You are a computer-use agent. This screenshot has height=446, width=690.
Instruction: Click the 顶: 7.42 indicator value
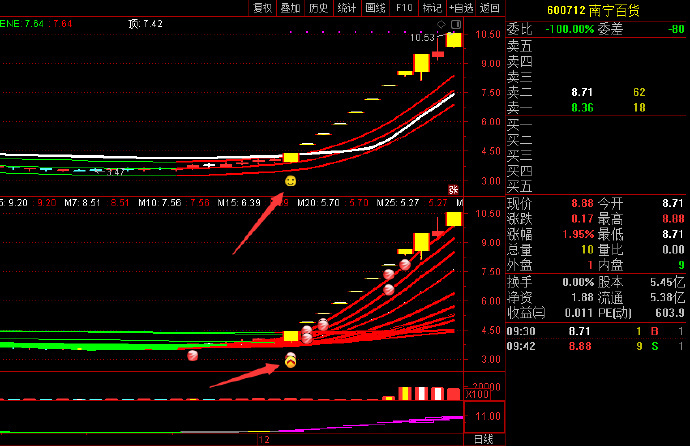pos(146,24)
